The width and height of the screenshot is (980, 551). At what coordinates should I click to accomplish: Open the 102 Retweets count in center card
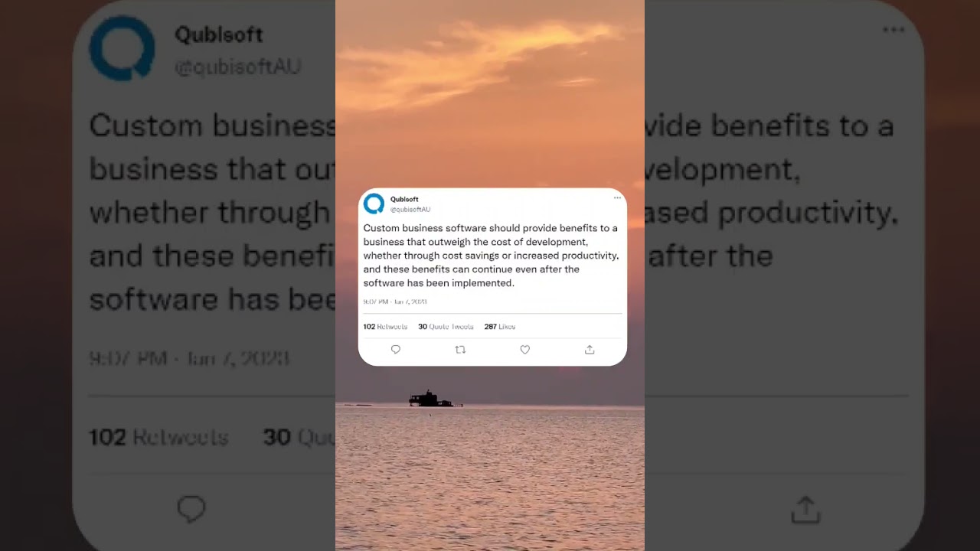coord(385,327)
